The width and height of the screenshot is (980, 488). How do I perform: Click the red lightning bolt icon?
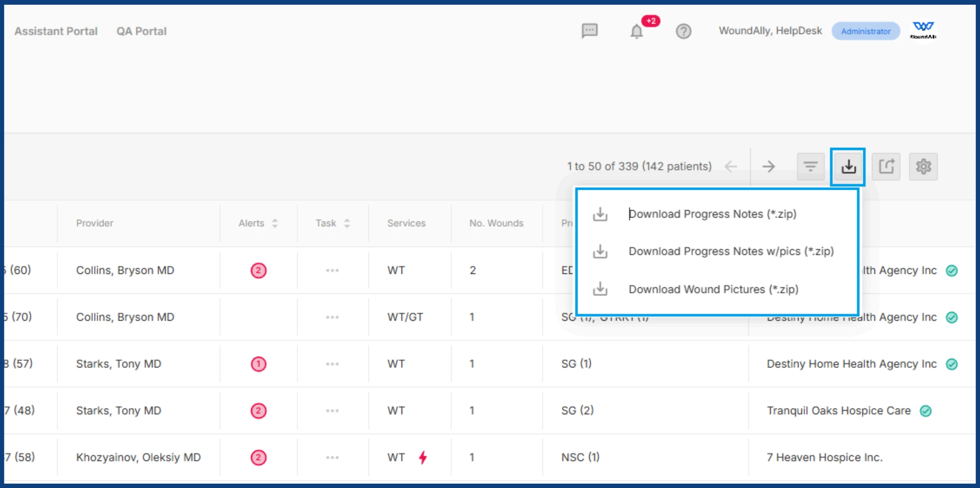tap(423, 457)
